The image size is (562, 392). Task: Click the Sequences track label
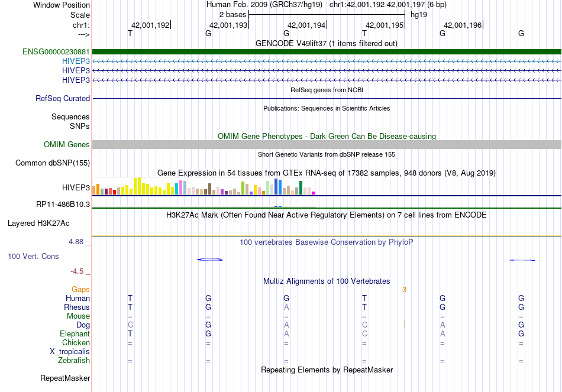[x=70, y=117]
